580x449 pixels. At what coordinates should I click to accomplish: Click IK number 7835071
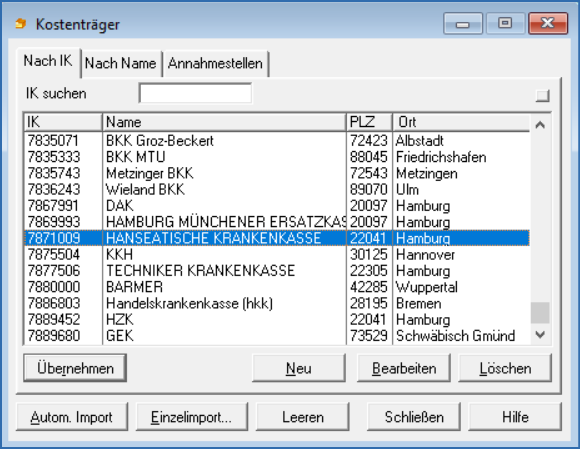point(53,141)
